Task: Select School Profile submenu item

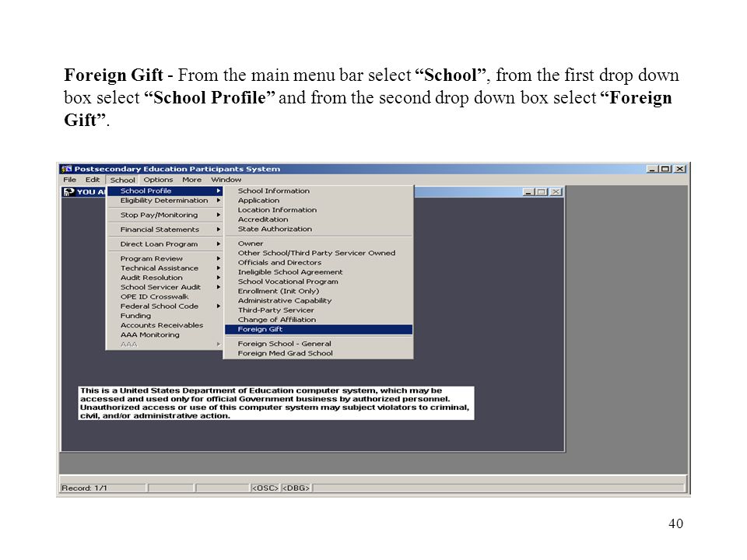Action: (x=164, y=191)
